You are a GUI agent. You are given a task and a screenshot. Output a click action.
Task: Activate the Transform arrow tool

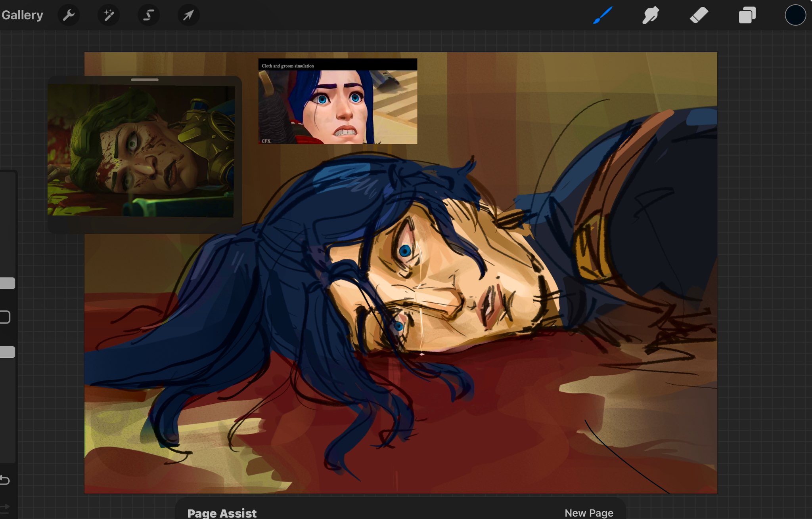coord(188,15)
